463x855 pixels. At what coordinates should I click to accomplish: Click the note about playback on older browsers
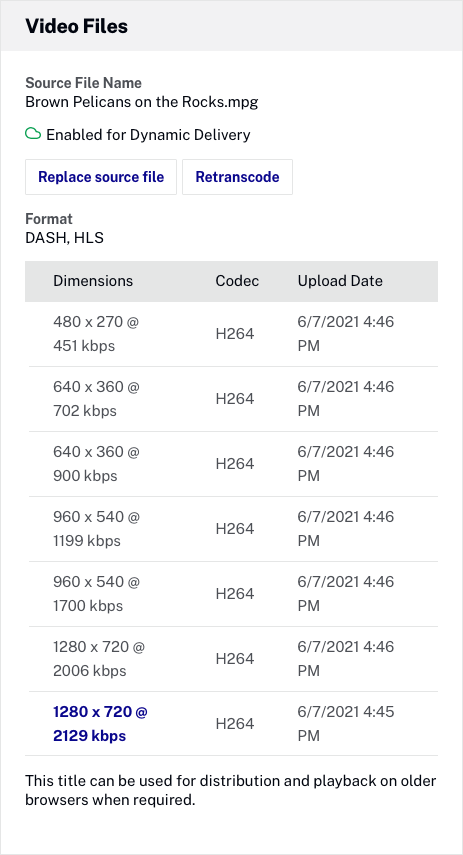[x=231, y=791]
